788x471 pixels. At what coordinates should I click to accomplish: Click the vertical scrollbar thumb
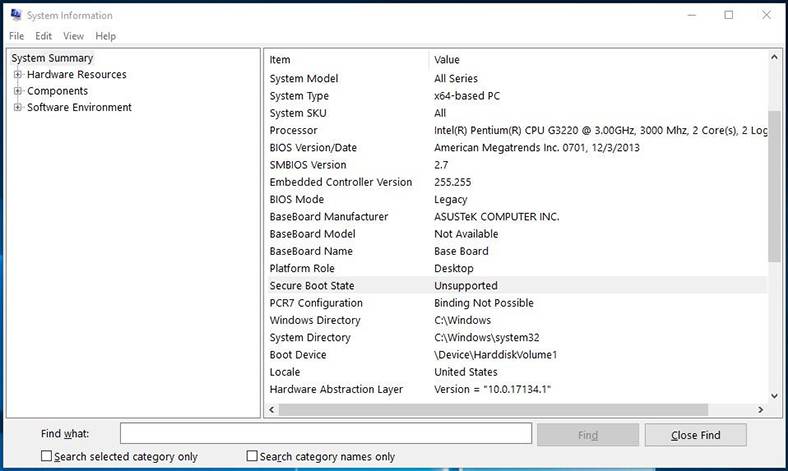coord(774,186)
